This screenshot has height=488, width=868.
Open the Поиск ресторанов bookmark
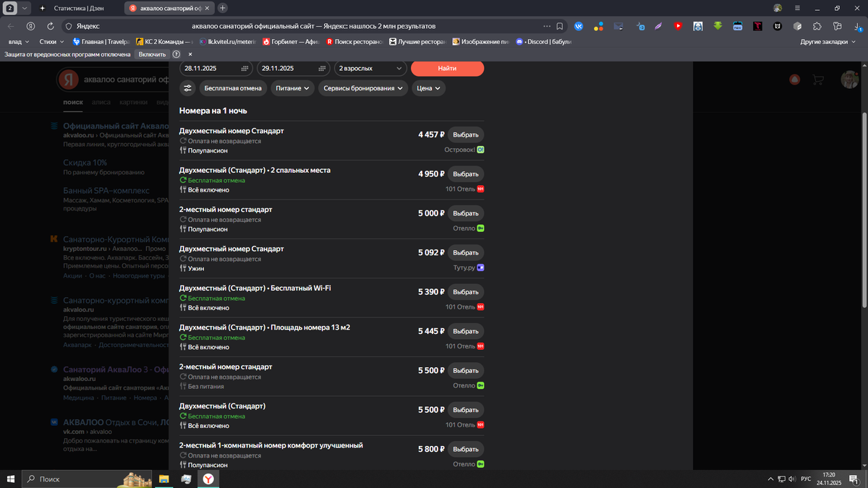point(354,42)
